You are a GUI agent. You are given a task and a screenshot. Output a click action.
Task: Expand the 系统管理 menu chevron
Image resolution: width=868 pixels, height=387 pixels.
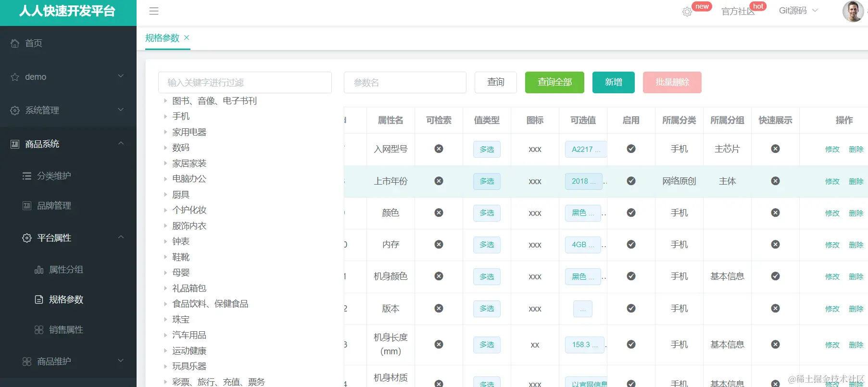(x=121, y=110)
